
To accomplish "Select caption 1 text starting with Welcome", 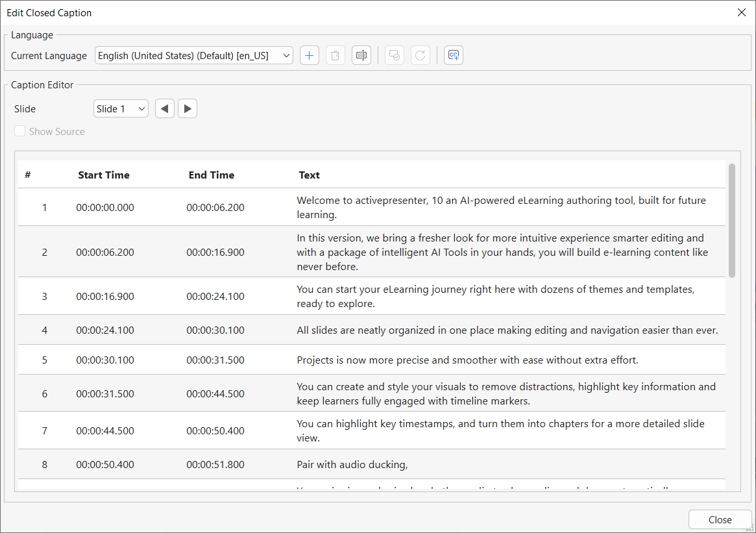I will [x=501, y=207].
